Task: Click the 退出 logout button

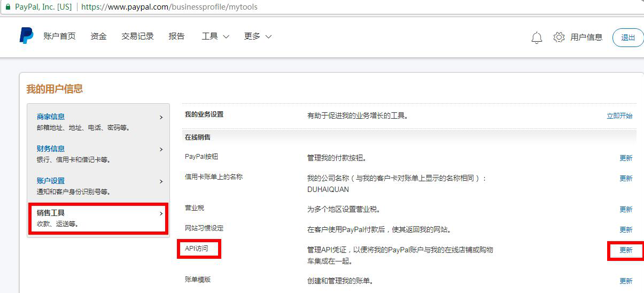Action: point(628,37)
